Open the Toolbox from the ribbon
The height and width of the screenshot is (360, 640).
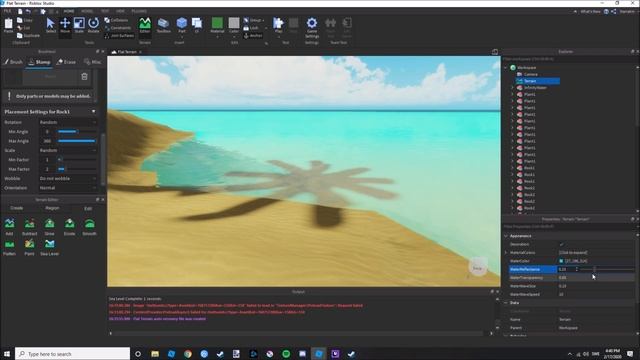tap(163, 25)
